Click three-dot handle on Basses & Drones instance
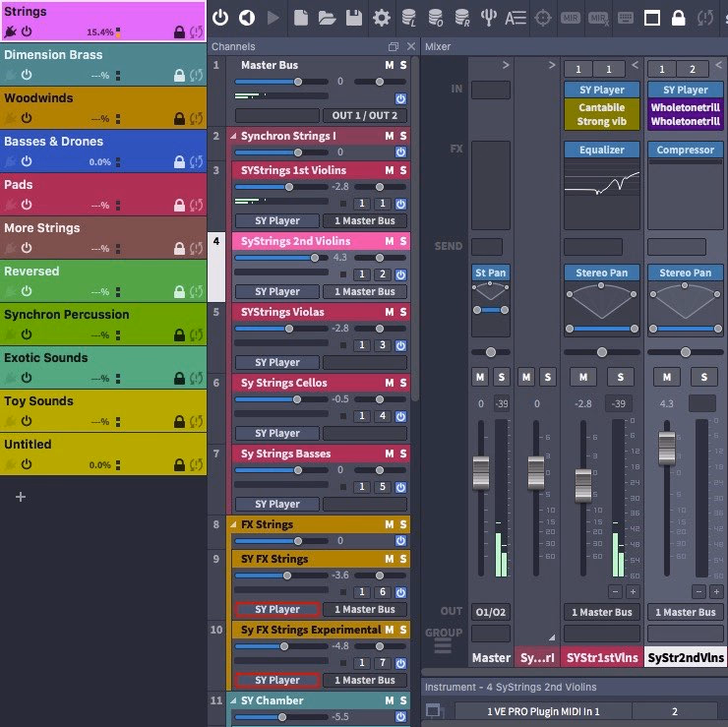This screenshot has width=728, height=727. tap(118, 161)
